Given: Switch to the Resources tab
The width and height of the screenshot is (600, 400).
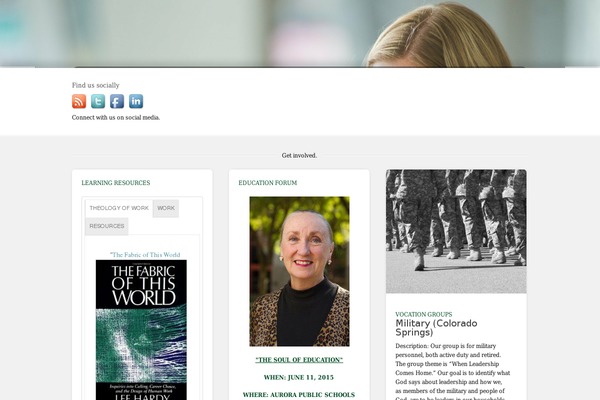Looking at the screenshot, I should [107, 226].
